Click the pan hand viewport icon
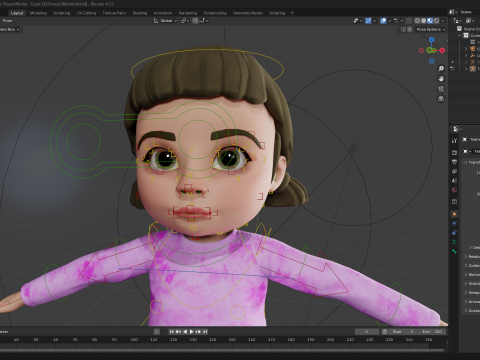 (441, 79)
